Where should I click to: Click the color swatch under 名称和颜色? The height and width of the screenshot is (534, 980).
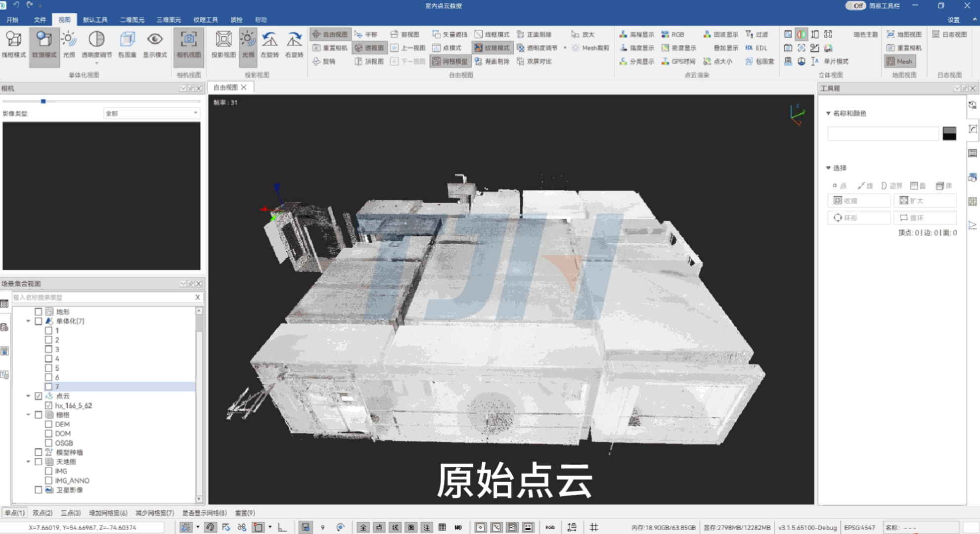tap(949, 133)
